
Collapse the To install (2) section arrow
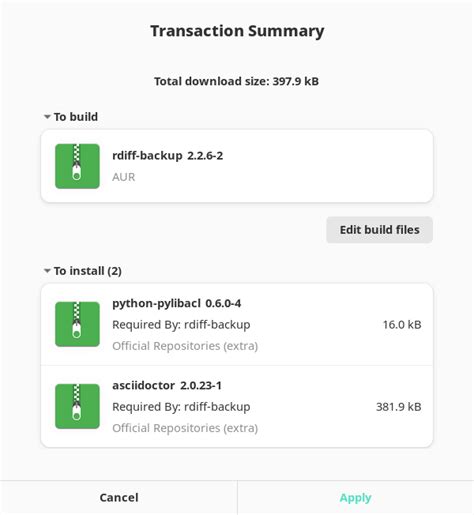47,271
